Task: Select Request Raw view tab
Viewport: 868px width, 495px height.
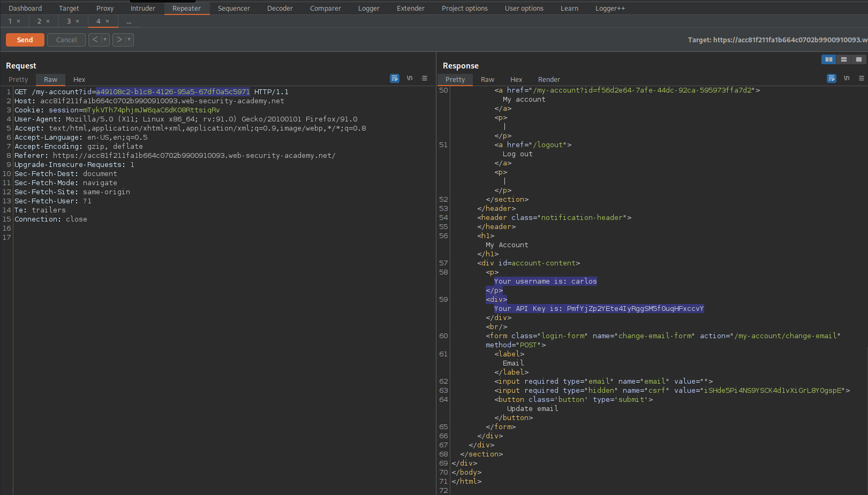Action: [51, 79]
